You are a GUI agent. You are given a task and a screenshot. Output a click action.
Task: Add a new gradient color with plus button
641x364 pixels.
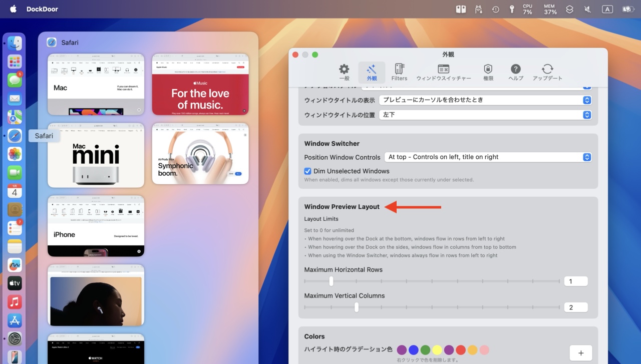click(x=581, y=353)
